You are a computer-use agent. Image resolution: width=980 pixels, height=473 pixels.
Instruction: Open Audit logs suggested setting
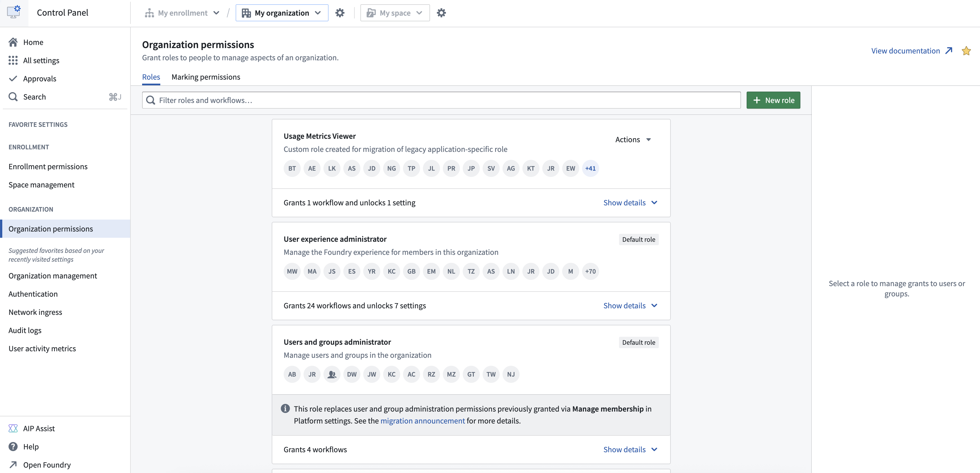[25, 330]
